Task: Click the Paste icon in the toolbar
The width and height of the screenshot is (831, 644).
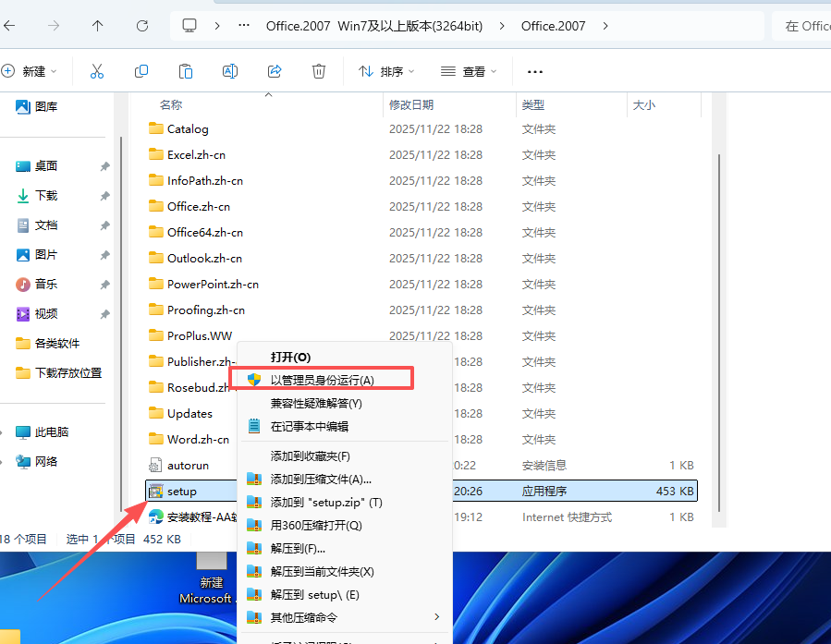Action: click(185, 71)
